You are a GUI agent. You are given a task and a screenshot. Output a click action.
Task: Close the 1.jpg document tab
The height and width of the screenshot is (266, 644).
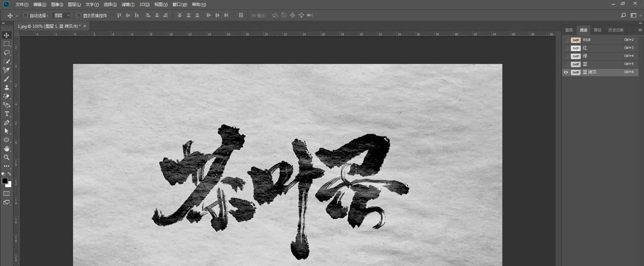tap(85, 25)
